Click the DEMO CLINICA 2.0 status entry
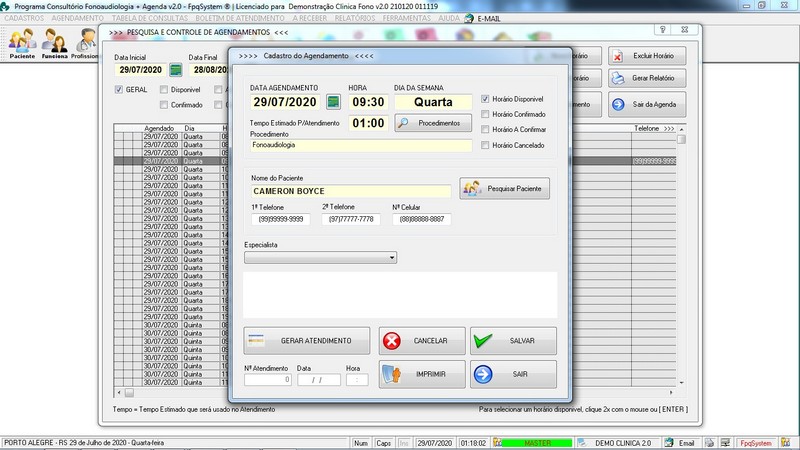The width and height of the screenshot is (800, 450). click(623, 443)
